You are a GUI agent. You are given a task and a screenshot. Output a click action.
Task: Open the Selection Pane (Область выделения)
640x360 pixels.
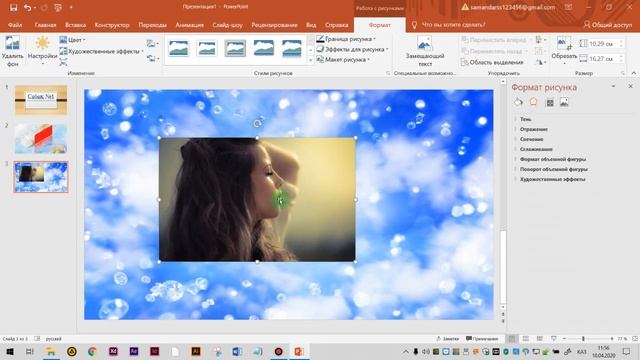tap(492, 62)
